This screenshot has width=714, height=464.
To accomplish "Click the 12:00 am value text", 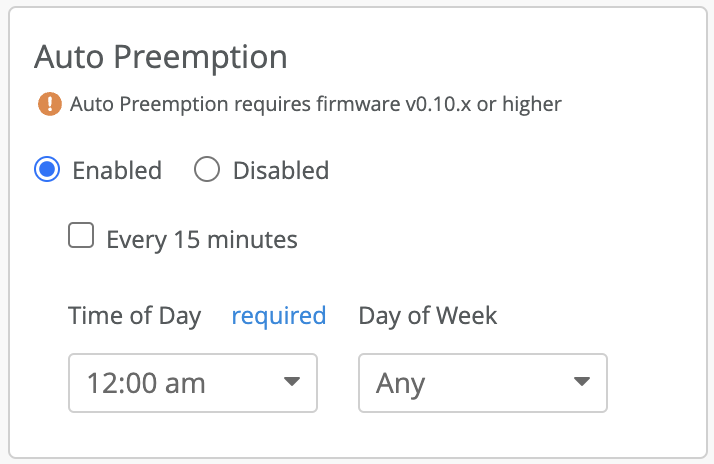I will click(146, 382).
